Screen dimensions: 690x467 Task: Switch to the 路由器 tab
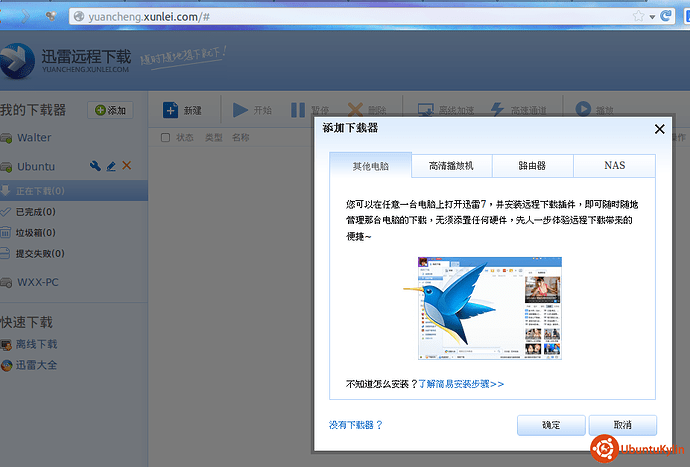(x=532, y=165)
